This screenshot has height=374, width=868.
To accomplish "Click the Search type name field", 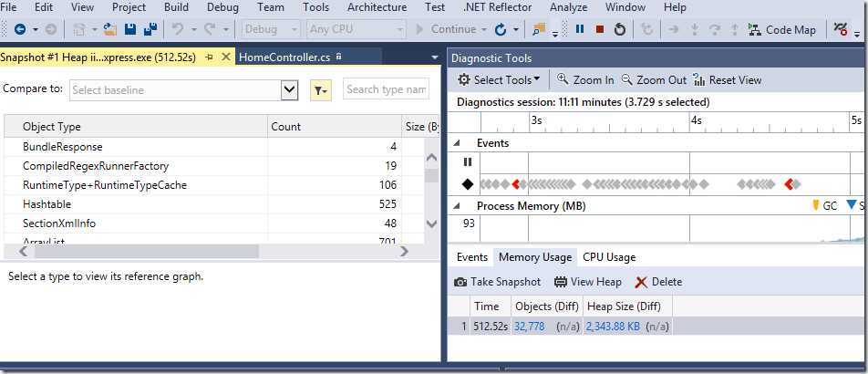I will pos(386,89).
